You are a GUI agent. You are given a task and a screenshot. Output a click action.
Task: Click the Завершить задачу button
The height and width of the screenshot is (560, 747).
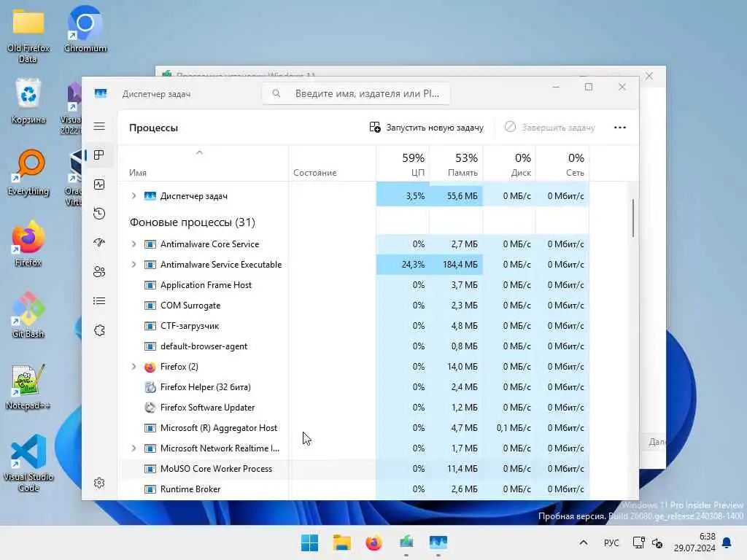point(550,128)
